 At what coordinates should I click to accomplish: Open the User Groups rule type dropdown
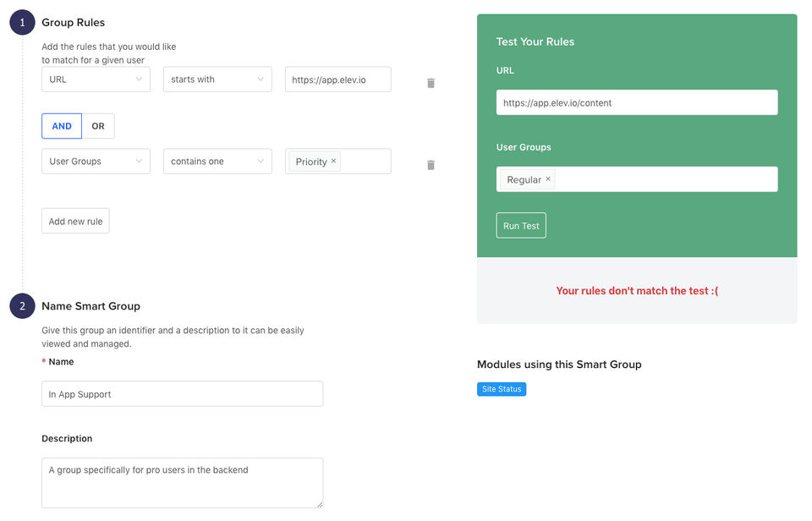pos(96,162)
